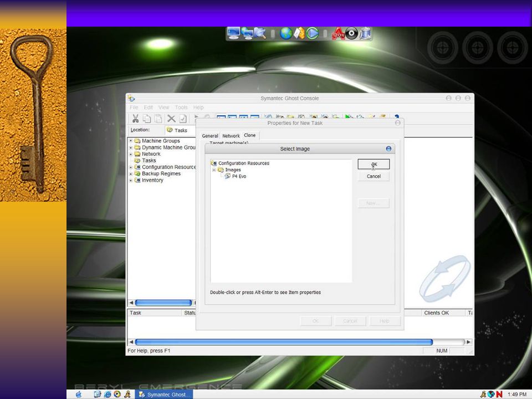The image size is (532, 399).
Task: Click the Clients OK column header
Action: (x=443, y=313)
